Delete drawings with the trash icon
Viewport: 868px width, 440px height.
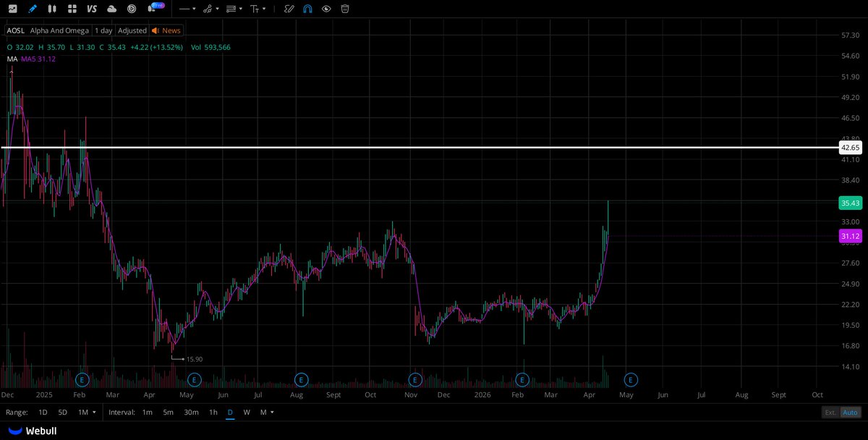[345, 9]
